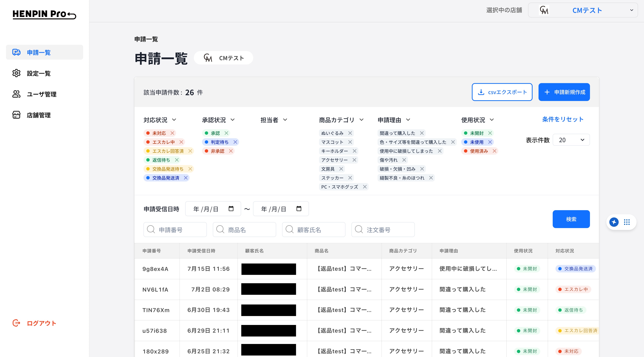Remove the 交換品発送済 status filter tag
The width and height of the screenshot is (644, 357).
click(x=186, y=178)
